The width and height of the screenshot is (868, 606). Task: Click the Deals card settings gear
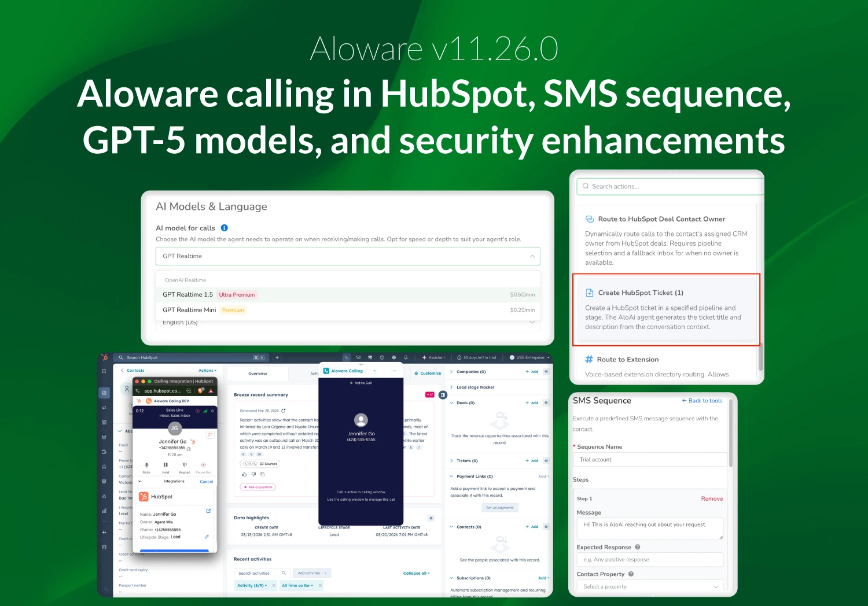click(546, 402)
